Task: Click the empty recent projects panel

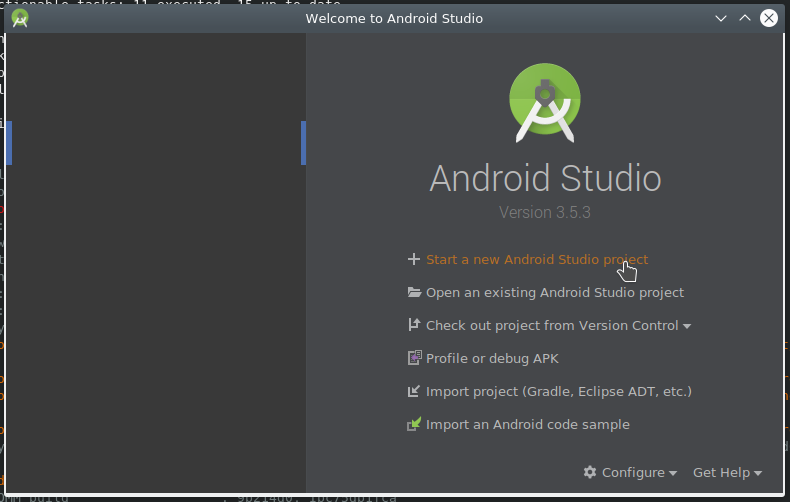Action: coord(155,300)
